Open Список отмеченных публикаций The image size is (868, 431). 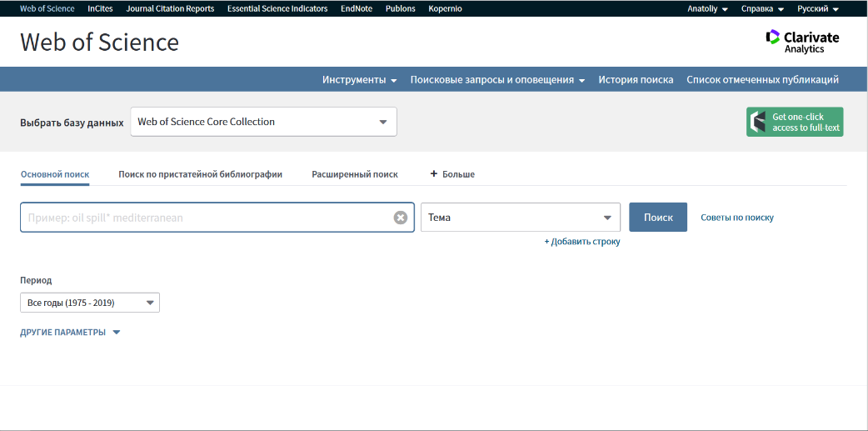[x=762, y=80]
